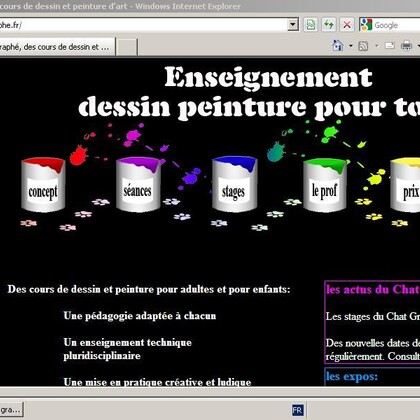The width and height of the screenshot is (420, 420).
Task: Click the 'dessin peinture pour' subtitle
Action: 232,107
